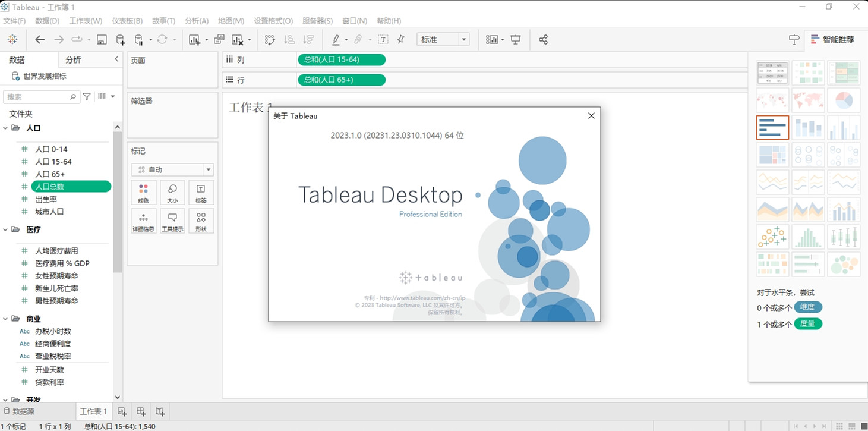This screenshot has height=431, width=868.
Task: Open the 分析(A) menu
Action: (197, 21)
